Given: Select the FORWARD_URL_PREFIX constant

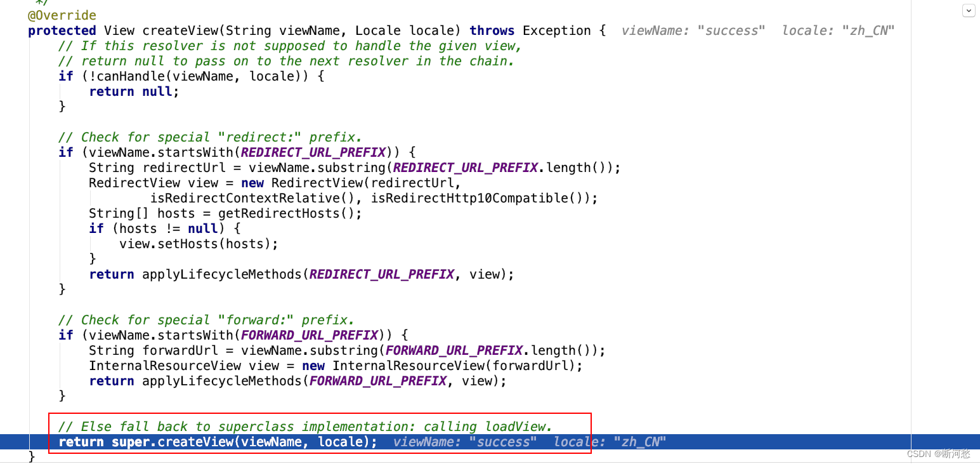Looking at the screenshot, I should click(309, 335).
